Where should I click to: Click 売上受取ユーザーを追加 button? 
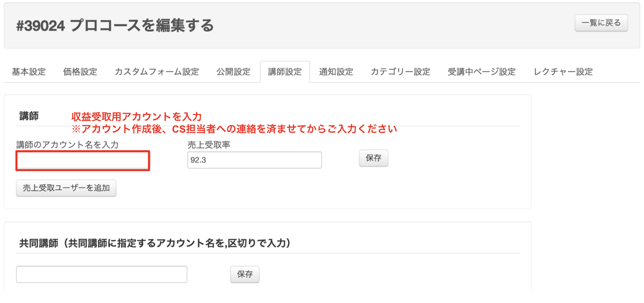tap(66, 188)
